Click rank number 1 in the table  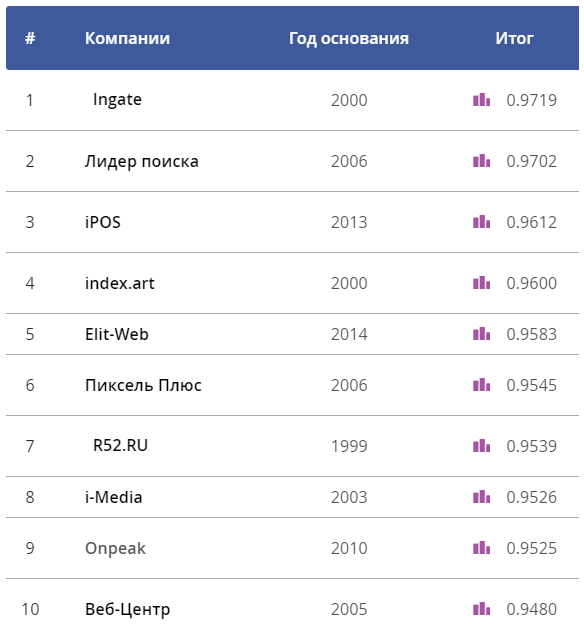point(30,100)
